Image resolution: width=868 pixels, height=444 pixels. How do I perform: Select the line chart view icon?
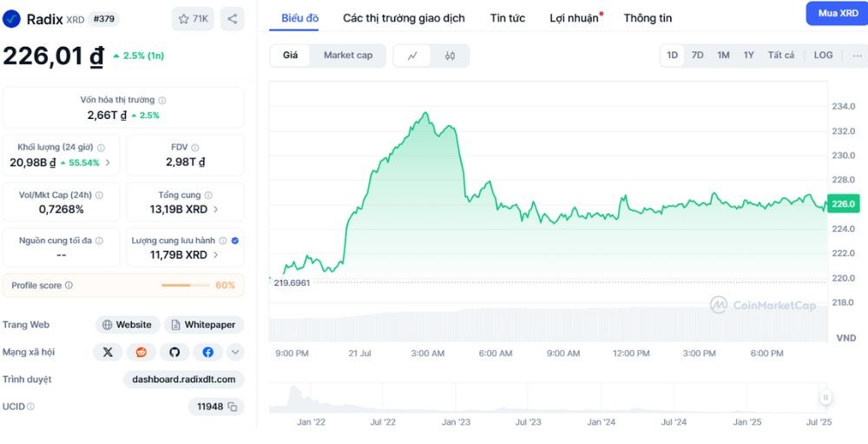(x=413, y=56)
